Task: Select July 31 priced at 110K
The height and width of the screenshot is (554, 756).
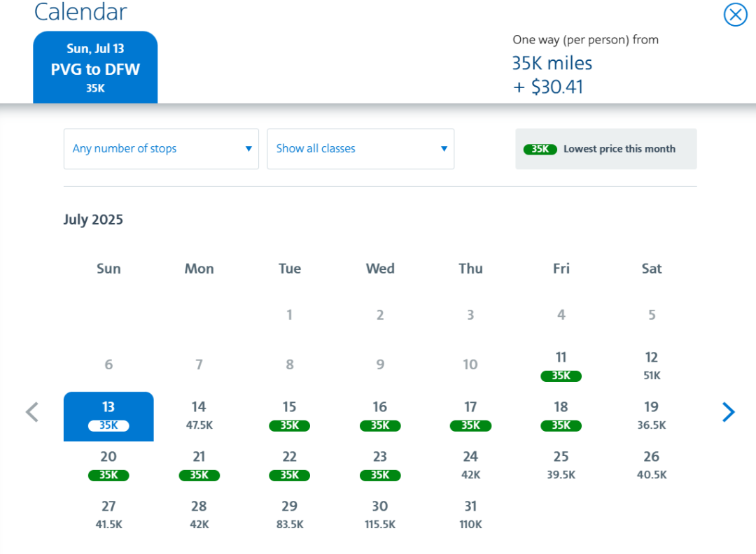Action: [x=470, y=515]
